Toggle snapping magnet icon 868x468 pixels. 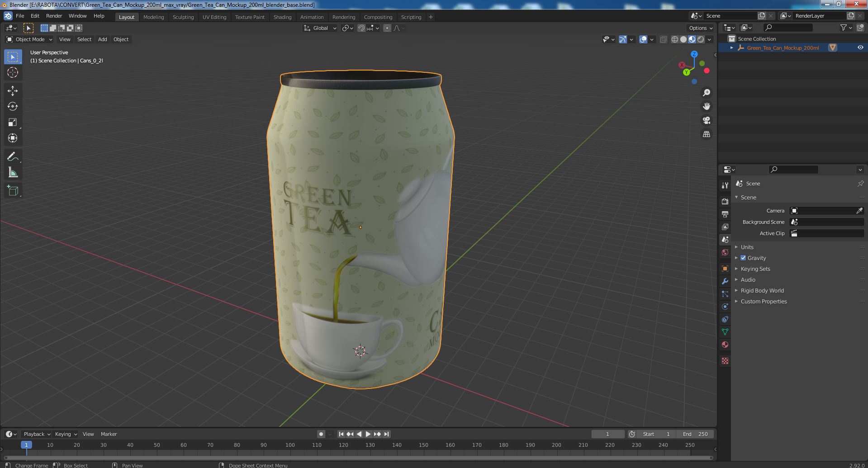pyautogui.click(x=361, y=28)
